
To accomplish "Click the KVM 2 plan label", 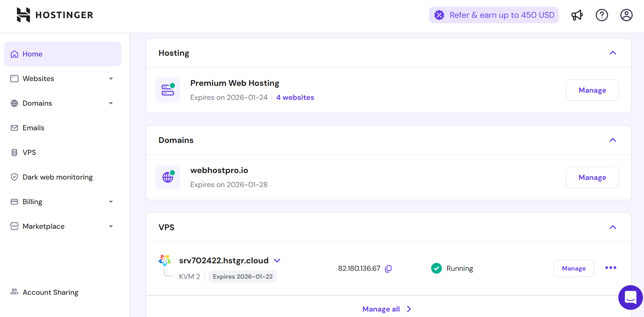I will (x=189, y=277).
